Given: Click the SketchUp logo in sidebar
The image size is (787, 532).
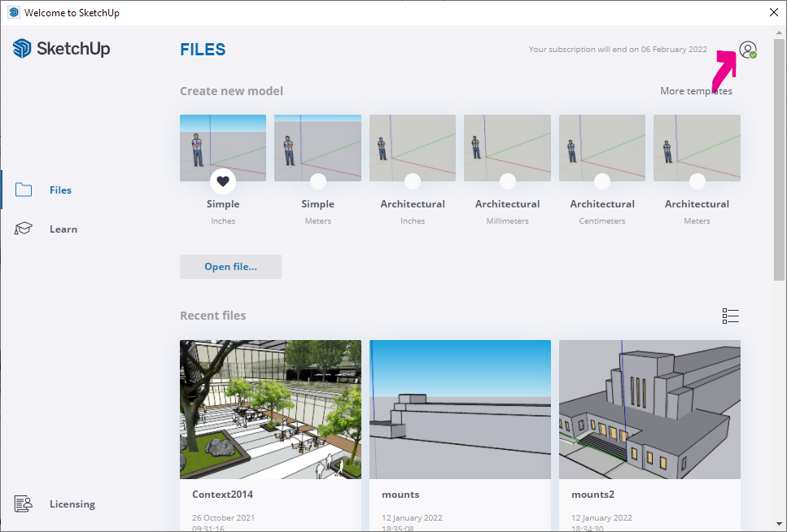Looking at the screenshot, I should pos(61,49).
